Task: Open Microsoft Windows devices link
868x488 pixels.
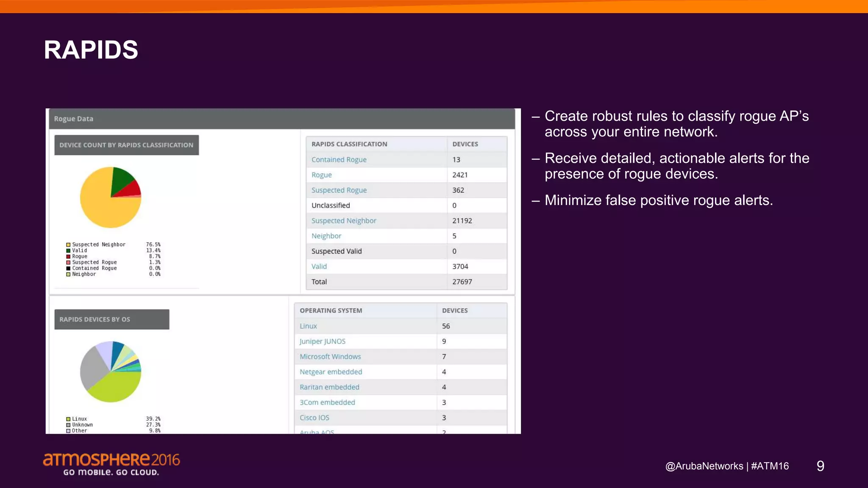Action: click(x=330, y=357)
